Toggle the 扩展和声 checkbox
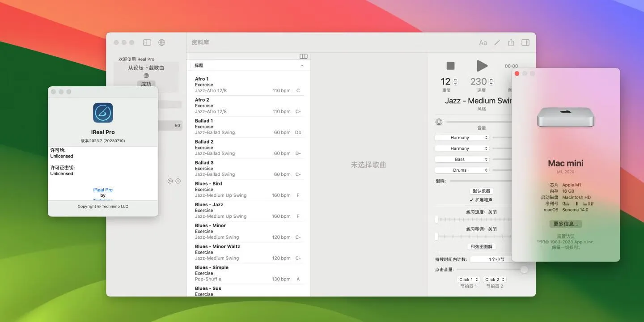 pos(471,200)
